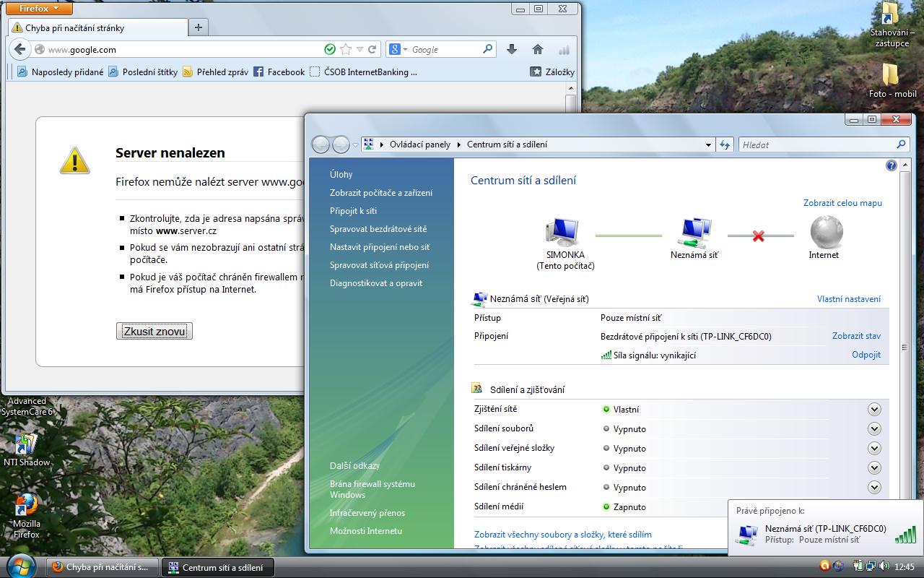Open a new tab with the plus button
The height and width of the screenshot is (578, 924).
[199, 27]
